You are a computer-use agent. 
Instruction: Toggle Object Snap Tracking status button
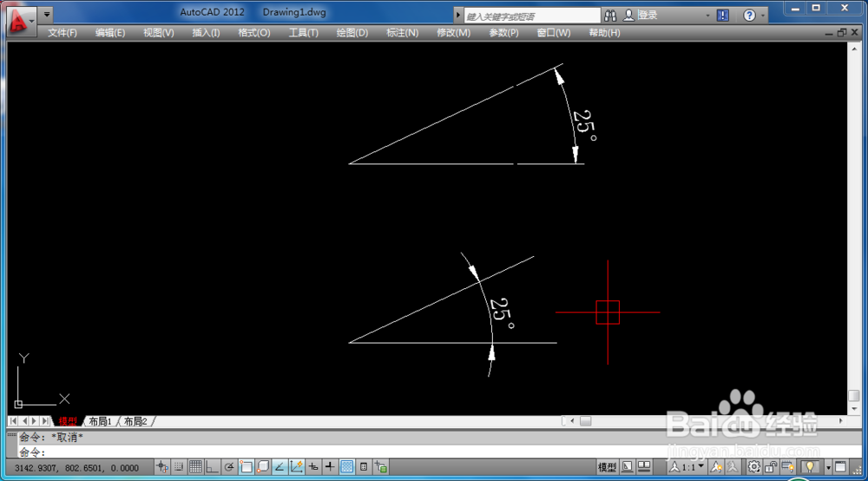[279, 467]
